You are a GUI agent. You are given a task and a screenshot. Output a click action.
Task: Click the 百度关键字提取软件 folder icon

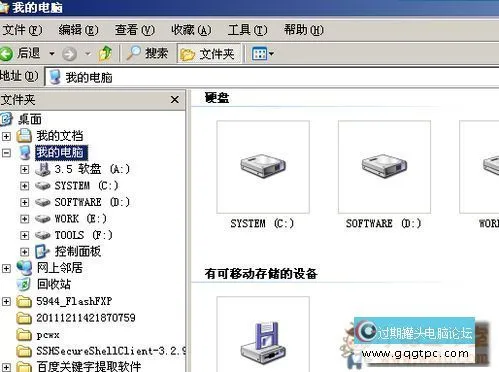pos(24,367)
